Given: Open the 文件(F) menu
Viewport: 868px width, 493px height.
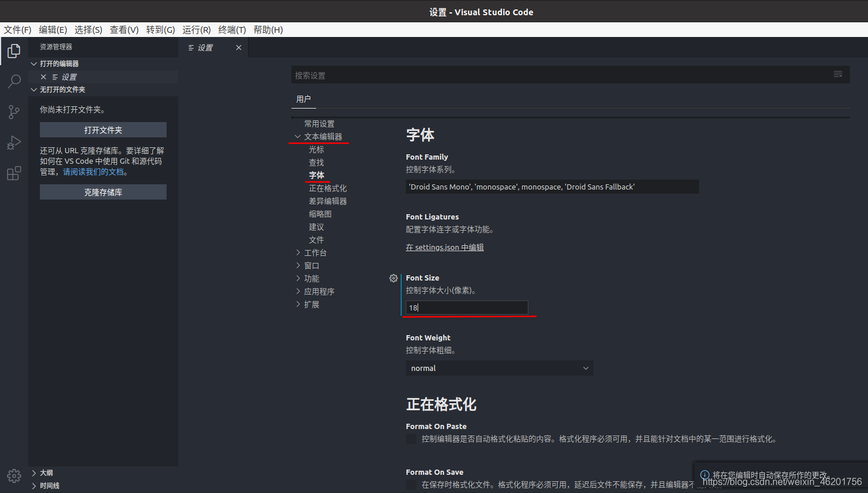Looking at the screenshot, I should pyautogui.click(x=18, y=29).
